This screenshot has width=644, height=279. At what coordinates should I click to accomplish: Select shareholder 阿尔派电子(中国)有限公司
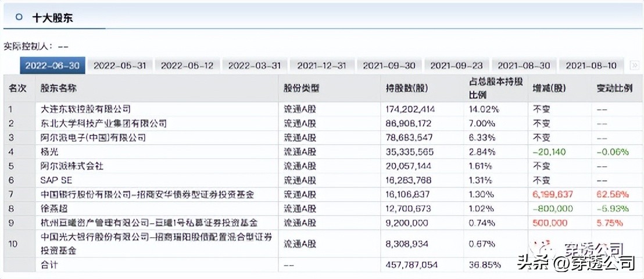(93, 137)
